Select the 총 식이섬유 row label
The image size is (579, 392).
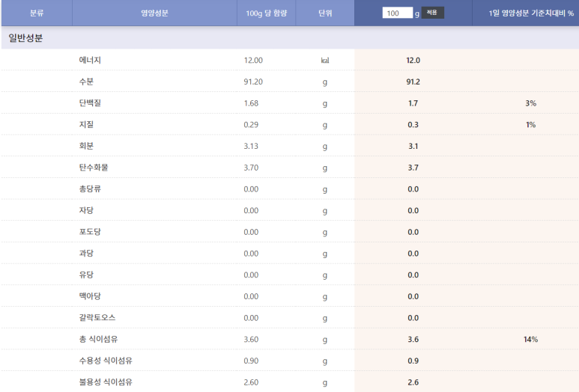98,339
